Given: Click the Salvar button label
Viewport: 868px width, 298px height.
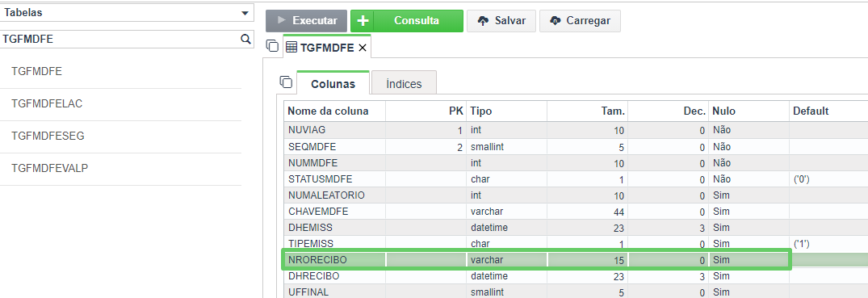Looking at the screenshot, I should 510,21.
